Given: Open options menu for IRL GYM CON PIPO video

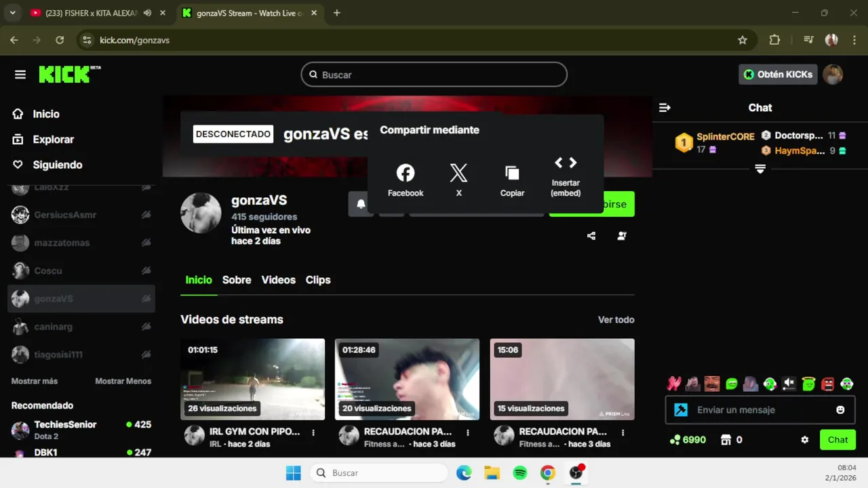Looking at the screenshot, I should point(313,432).
